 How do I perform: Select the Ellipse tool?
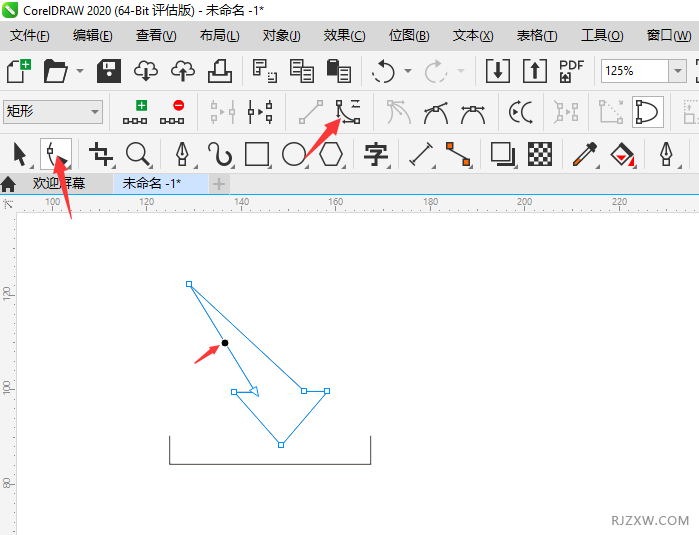[294, 154]
